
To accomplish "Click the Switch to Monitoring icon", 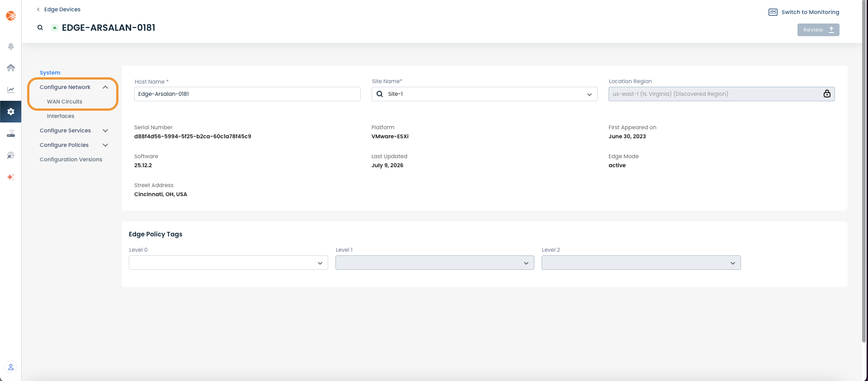I will pos(773,12).
